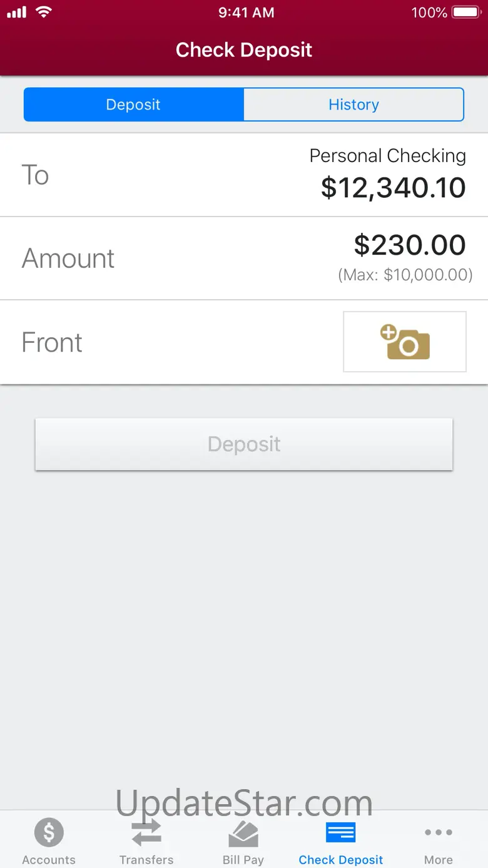
Task: Tap the Check Deposit header title
Action: [x=244, y=50]
